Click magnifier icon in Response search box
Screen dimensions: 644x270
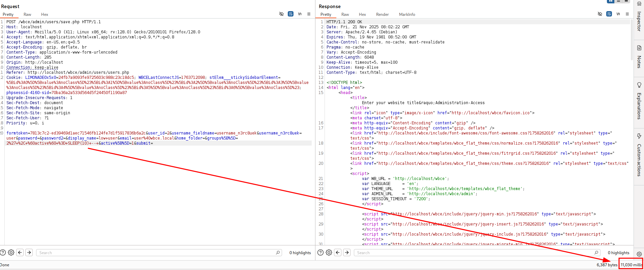(596, 252)
